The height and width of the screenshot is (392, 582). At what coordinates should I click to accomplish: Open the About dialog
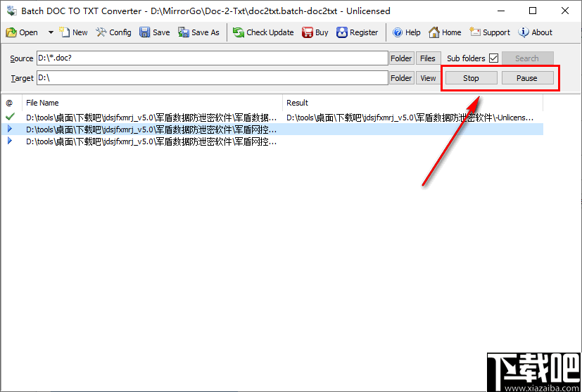coord(536,32)
